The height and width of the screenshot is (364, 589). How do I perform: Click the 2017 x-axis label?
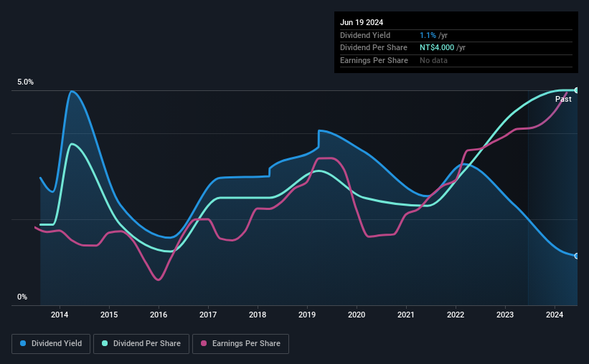[208, 315]
